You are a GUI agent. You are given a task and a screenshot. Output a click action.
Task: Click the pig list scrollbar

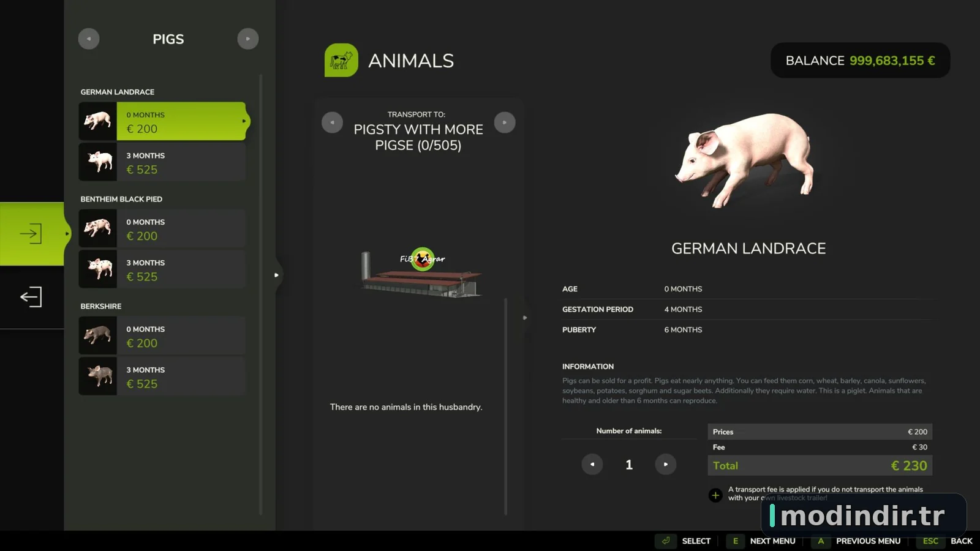pos(261,294)
